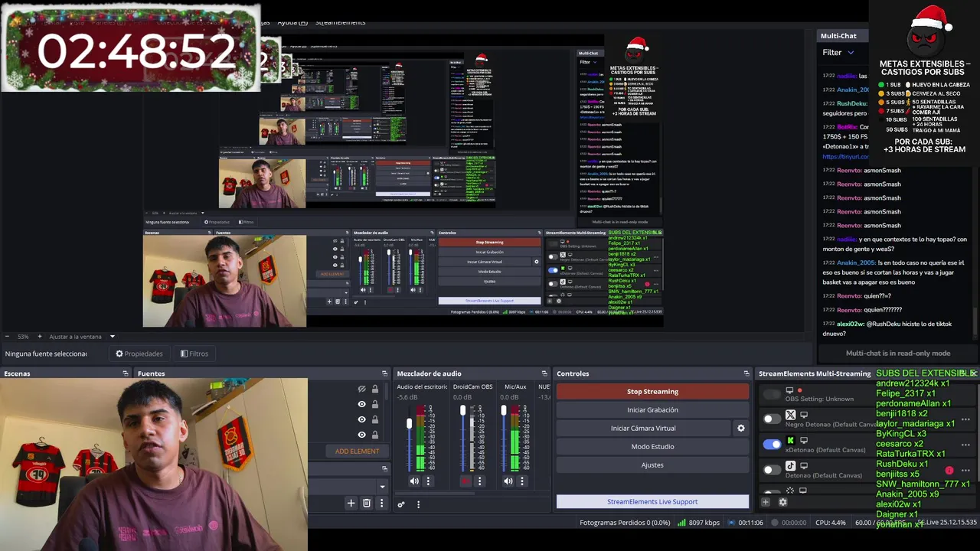Image resolution: width=980 pixels, height=551 pixels.
Task: Hide the third source row eye icon
Action: tap(362, 419)
